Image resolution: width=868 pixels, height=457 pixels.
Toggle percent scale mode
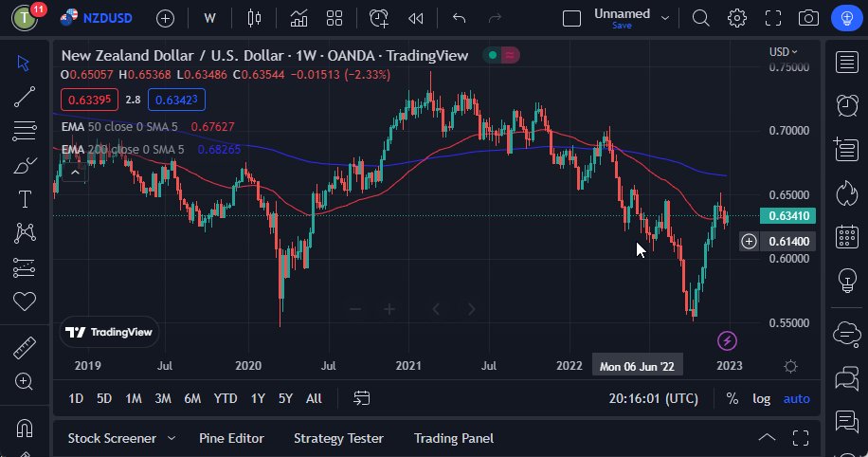(732, 399)
